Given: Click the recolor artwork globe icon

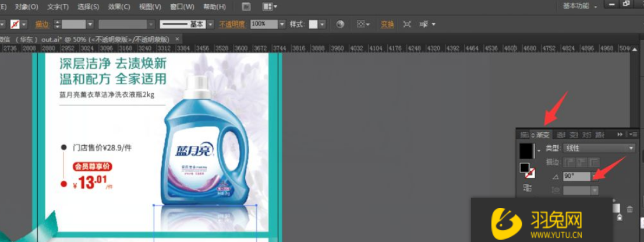Looking at the screenshot, I should pyautogui.click(x=339, y=24).
